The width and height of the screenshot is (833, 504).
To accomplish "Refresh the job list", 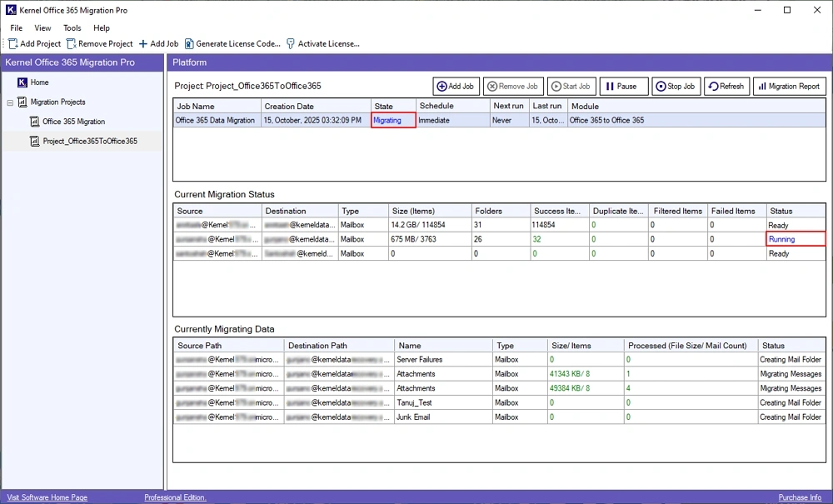I will click(726, 87).
